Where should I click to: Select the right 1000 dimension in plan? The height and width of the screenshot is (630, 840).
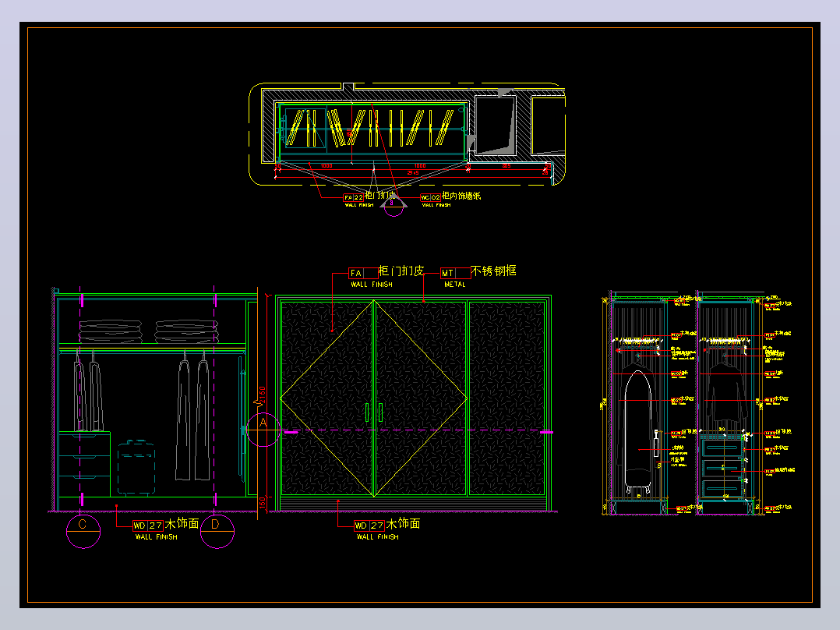[x=420, y=166]
